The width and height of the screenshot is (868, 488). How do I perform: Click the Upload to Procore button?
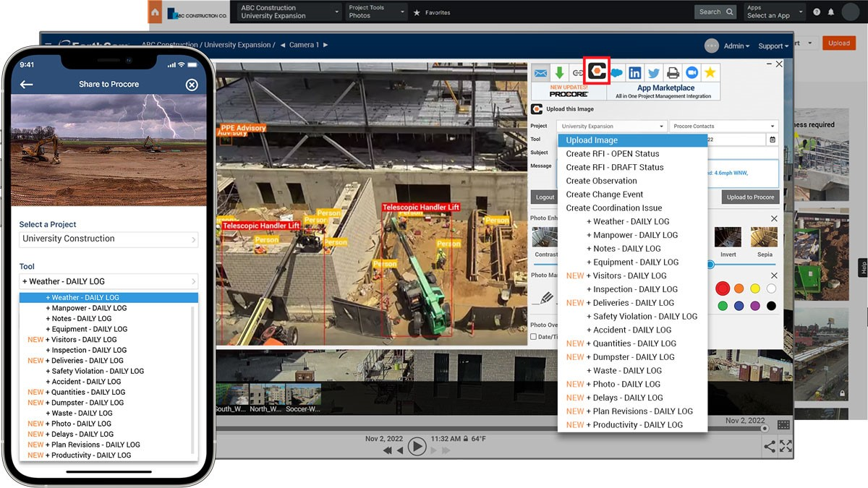(750, 197)
